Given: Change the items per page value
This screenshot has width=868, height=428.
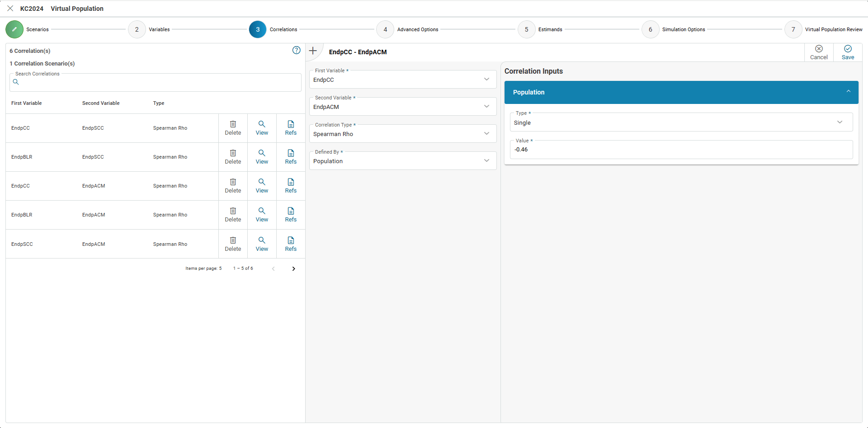Looking at the screenshot, I should coord(220,268).
